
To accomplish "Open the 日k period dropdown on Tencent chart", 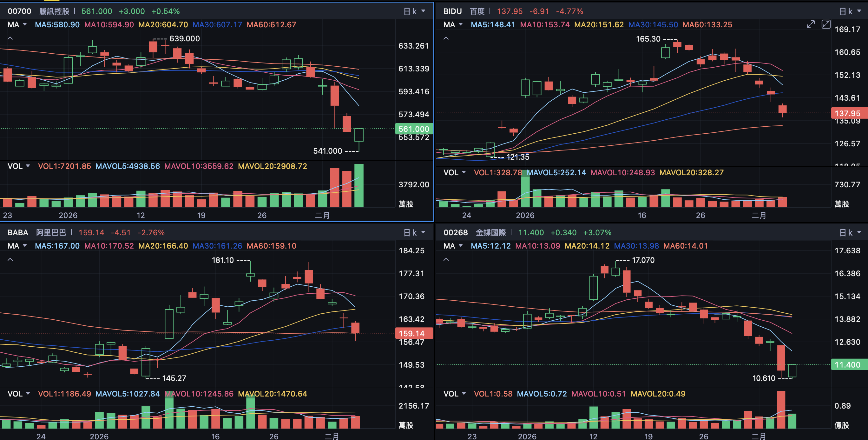I will click(x=414, y=11).
